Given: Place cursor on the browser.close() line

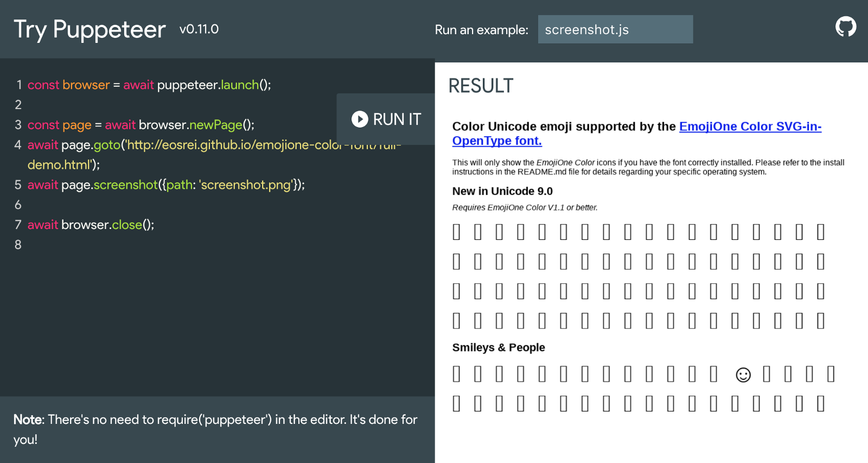Looking at the screenshot, I should (x=91, y=225).
